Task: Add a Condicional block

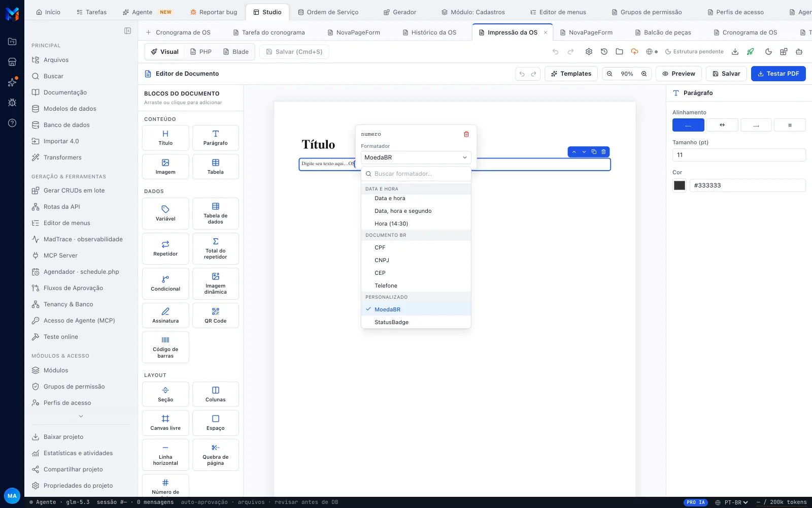Action: (165, 283)
